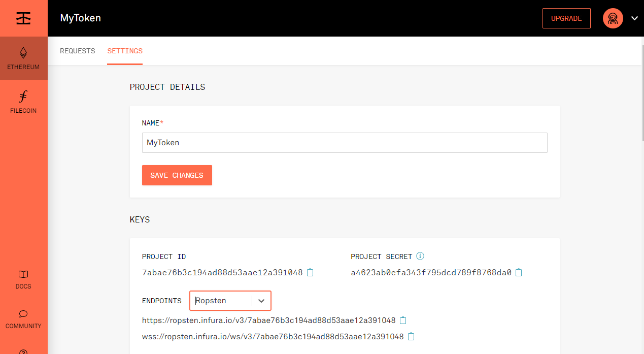Click the endpoints dropdown arrow
The height and width of the screenshot is (354, 644).
[261, 301]
